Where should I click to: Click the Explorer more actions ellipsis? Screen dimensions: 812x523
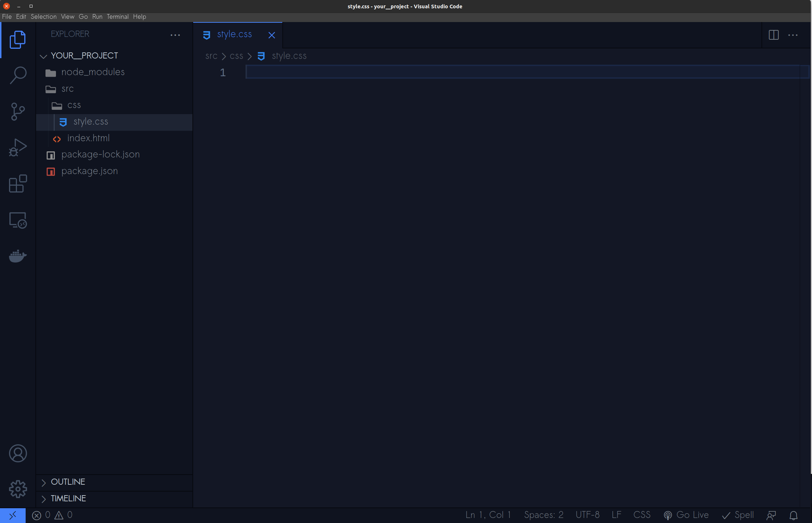[x=175, y=35]
